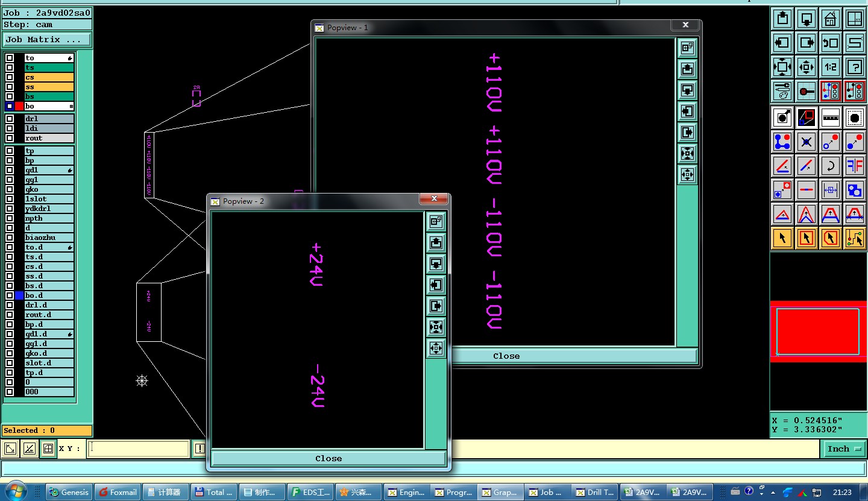The image size is (868, 501).
Task: Pick the polygon area select tool
Action: (831, 238)
